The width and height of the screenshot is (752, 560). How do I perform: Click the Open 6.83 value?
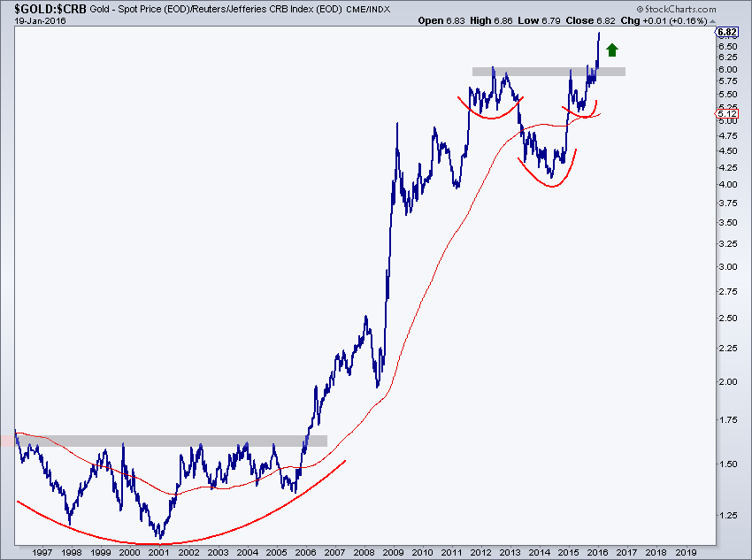[441, 20]
